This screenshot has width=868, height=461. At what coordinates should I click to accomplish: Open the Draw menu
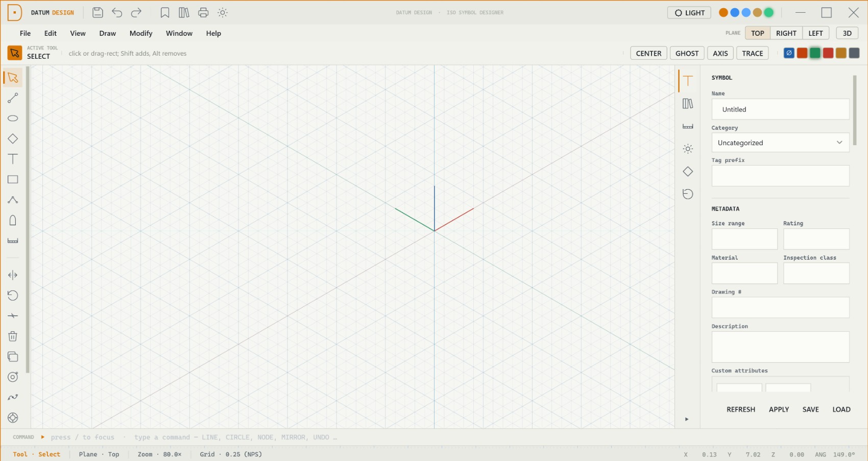(107, 33)
